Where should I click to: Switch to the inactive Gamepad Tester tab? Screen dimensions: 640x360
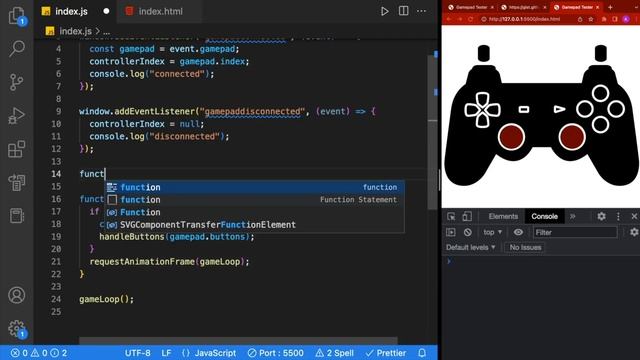(x=471, y=7)
